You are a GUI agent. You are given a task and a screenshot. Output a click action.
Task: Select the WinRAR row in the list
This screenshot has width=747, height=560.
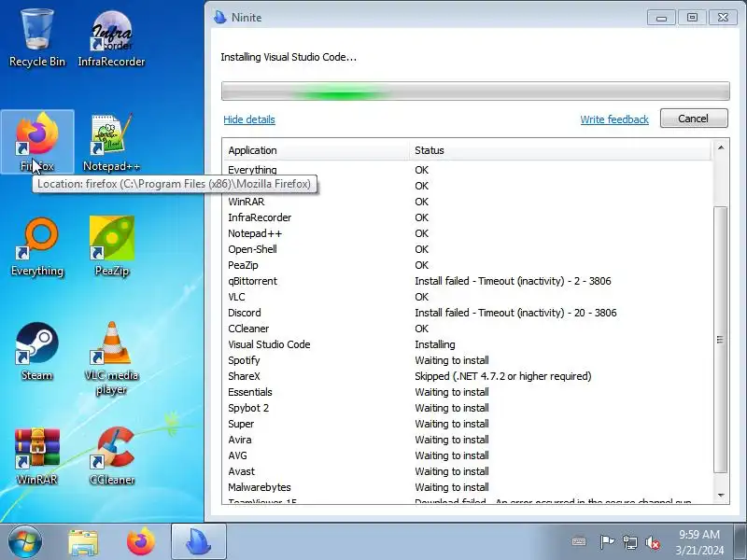click(x=467, y=202)
